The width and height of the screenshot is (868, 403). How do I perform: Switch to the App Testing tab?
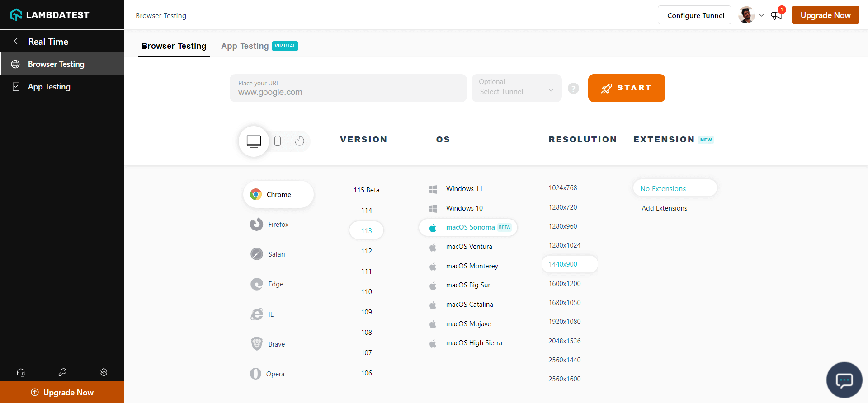(259, 46)
